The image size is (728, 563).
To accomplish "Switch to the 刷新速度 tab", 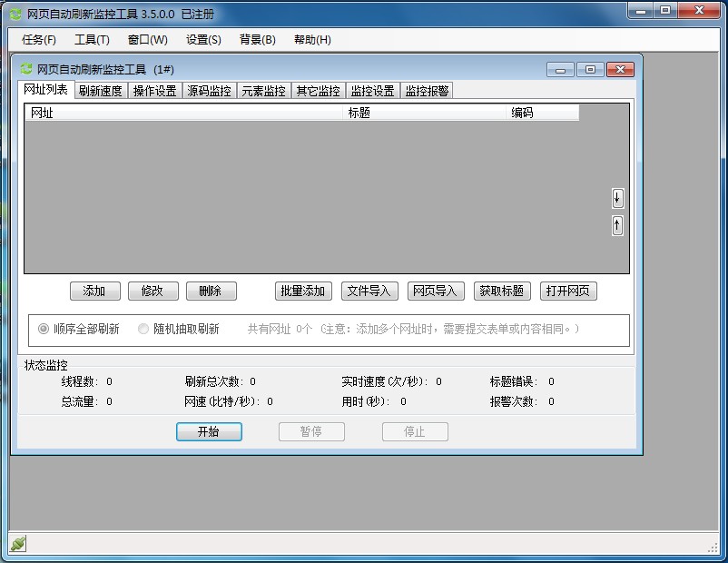I will (100, 91).
